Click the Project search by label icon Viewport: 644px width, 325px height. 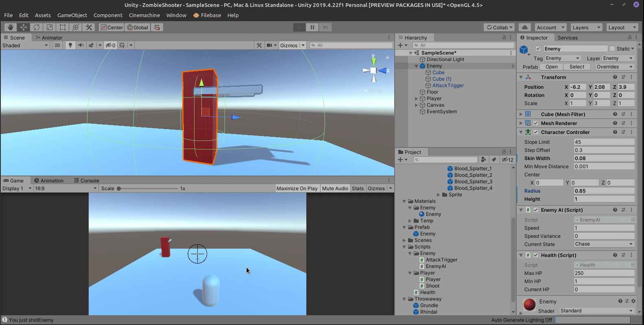[x=493, y=160]
